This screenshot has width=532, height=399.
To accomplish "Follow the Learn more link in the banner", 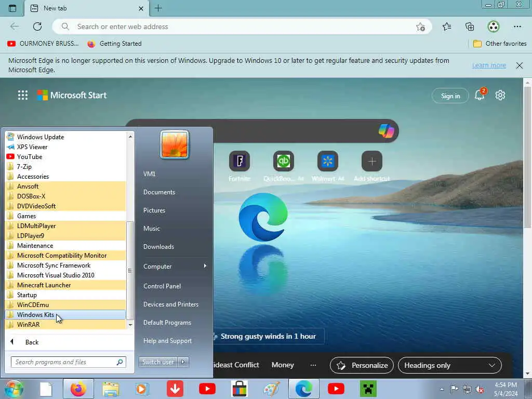I will coord(489,65).
